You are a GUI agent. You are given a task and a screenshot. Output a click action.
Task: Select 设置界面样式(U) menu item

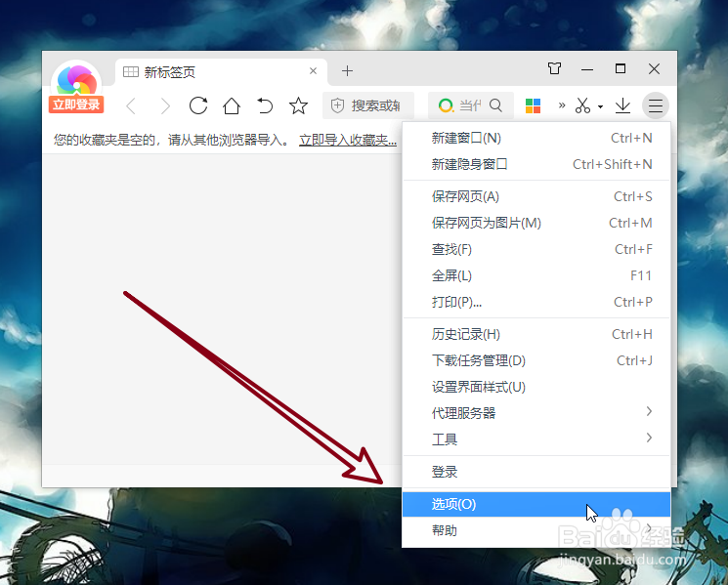pyautogui.click(x=536, y=387)
